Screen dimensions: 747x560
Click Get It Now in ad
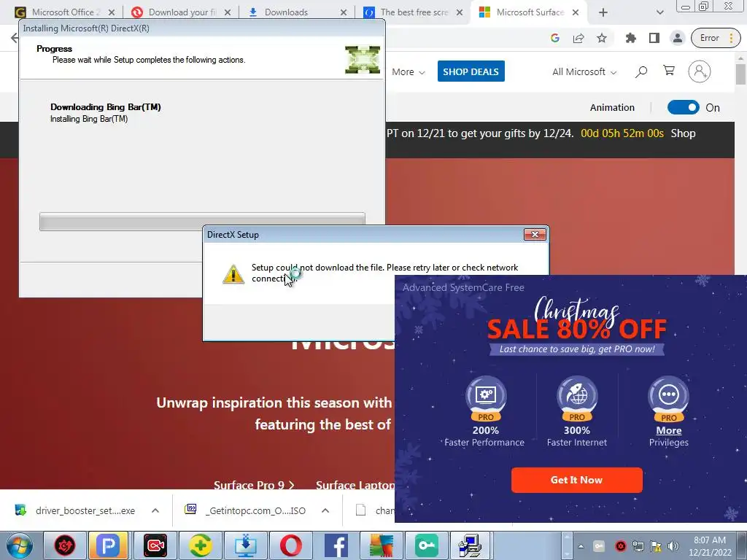coord(576,480)
